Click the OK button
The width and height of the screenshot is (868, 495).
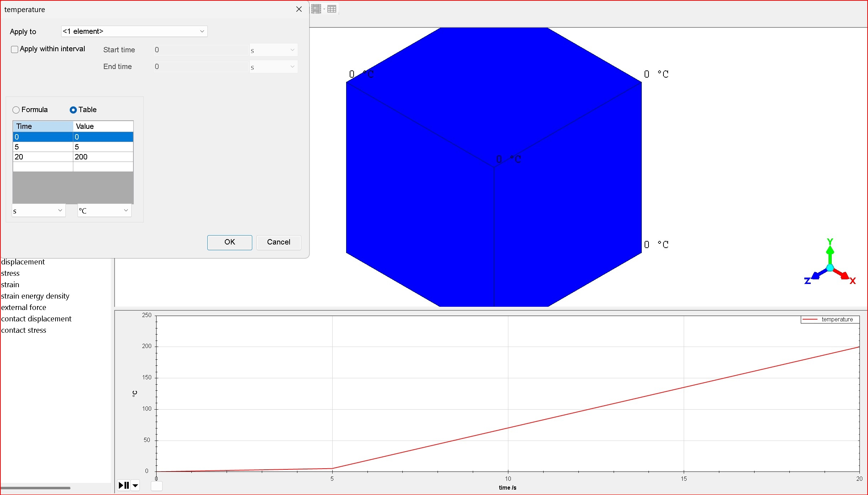point(229,242)
